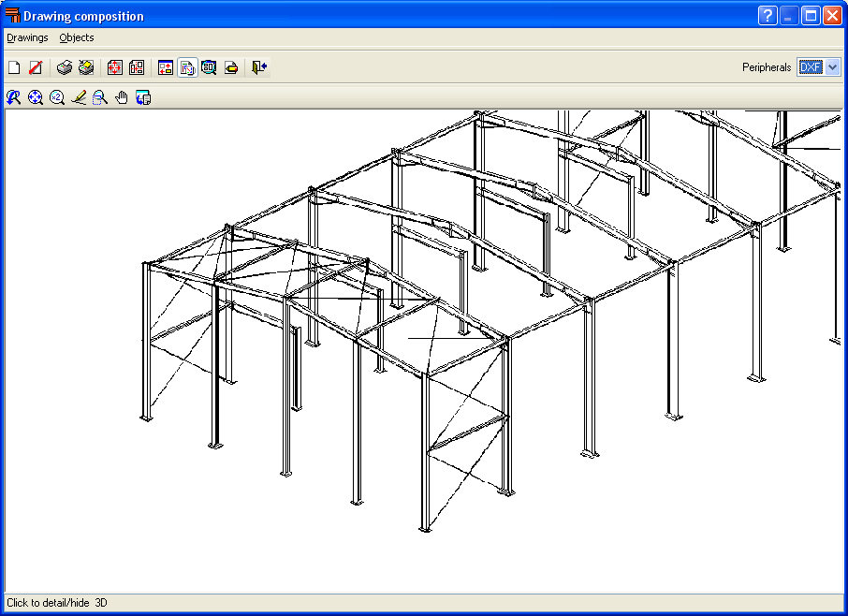Click the move drawing icon with red arrows

(114, 67)
